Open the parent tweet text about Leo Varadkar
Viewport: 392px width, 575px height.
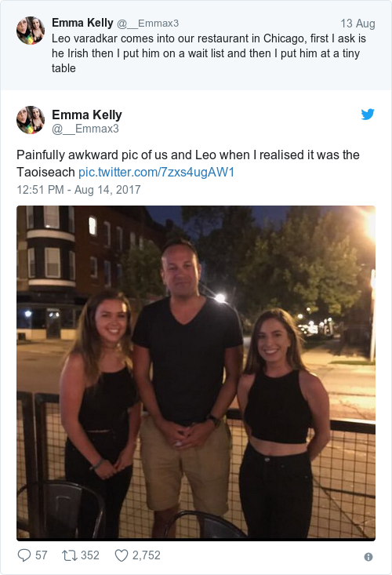coord(209,53)
